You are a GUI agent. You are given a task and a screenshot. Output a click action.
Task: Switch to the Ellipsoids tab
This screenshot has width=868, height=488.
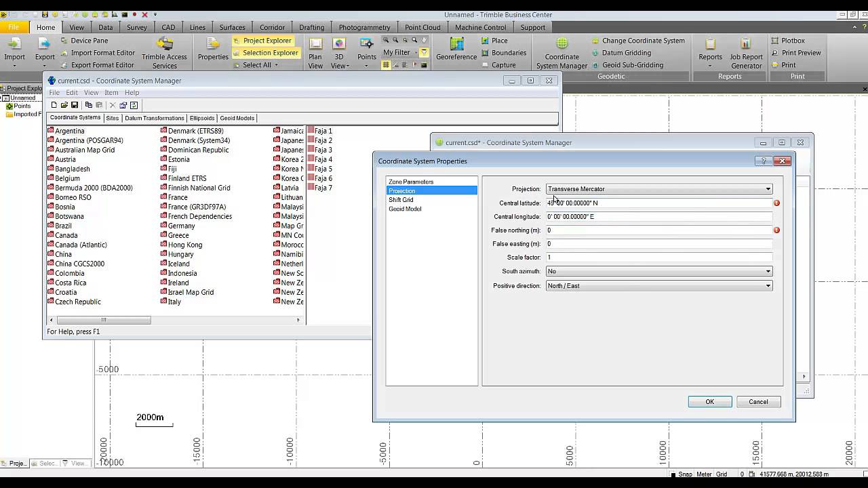pyautogui.click(x=202, y=118)
